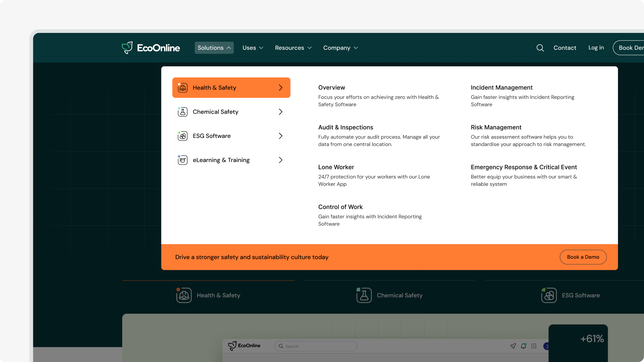Expand the Chemical Safety chevron arrow
Viewport: 644px width, 362px height.
(281, 112)
